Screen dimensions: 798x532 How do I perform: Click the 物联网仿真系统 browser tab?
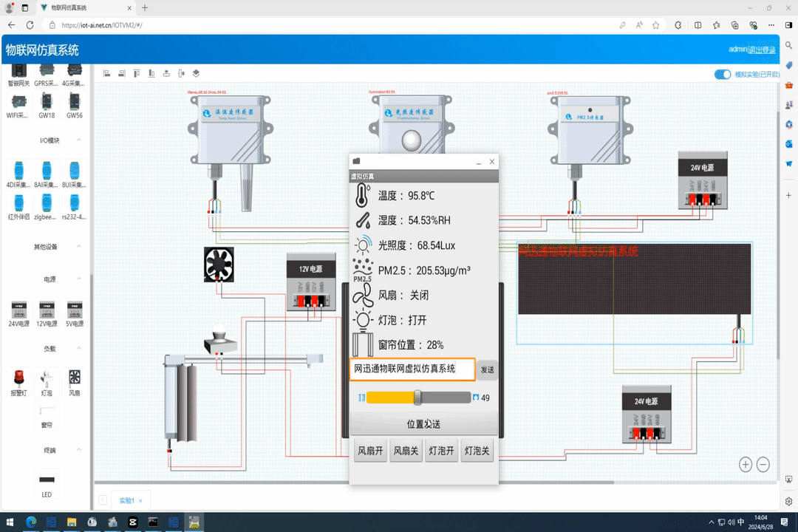[70, 9]
